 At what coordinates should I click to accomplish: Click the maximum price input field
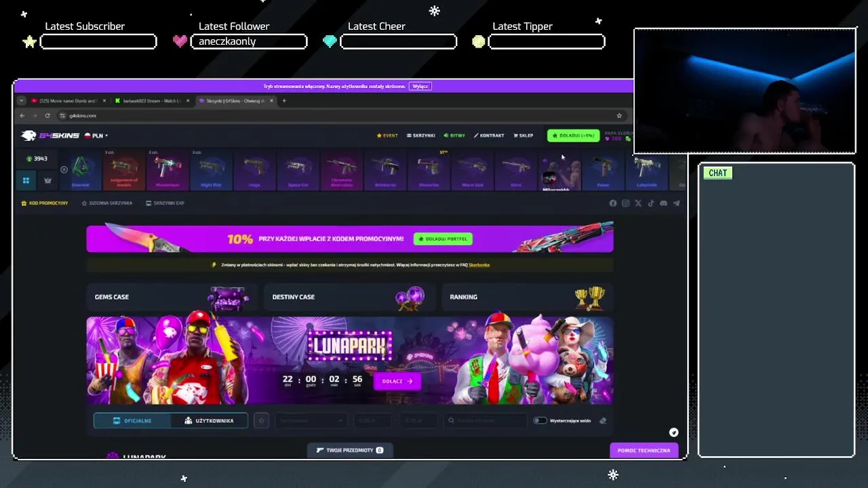point(418,421)
